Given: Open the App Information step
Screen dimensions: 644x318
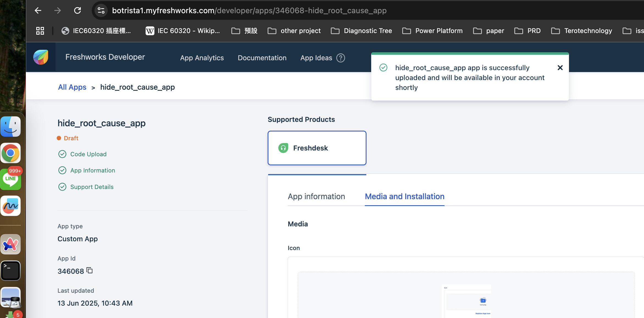Looking at the screenshot, I should 93,170.
